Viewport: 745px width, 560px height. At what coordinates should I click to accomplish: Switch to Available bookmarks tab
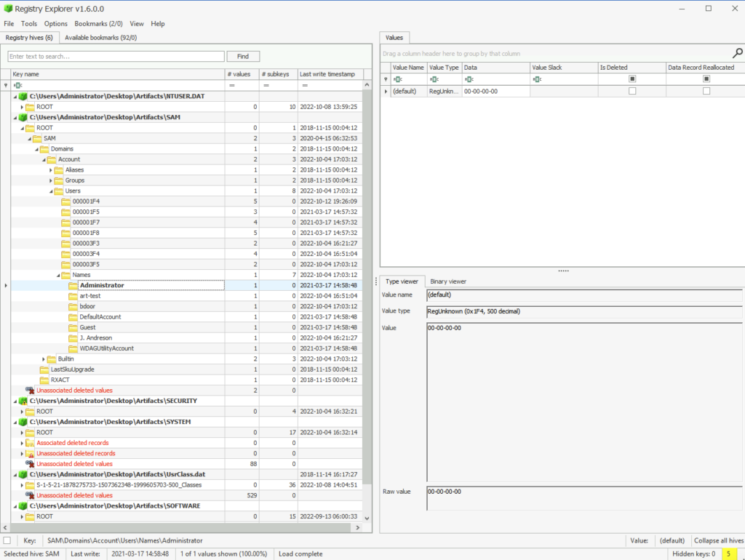[100, 38]
